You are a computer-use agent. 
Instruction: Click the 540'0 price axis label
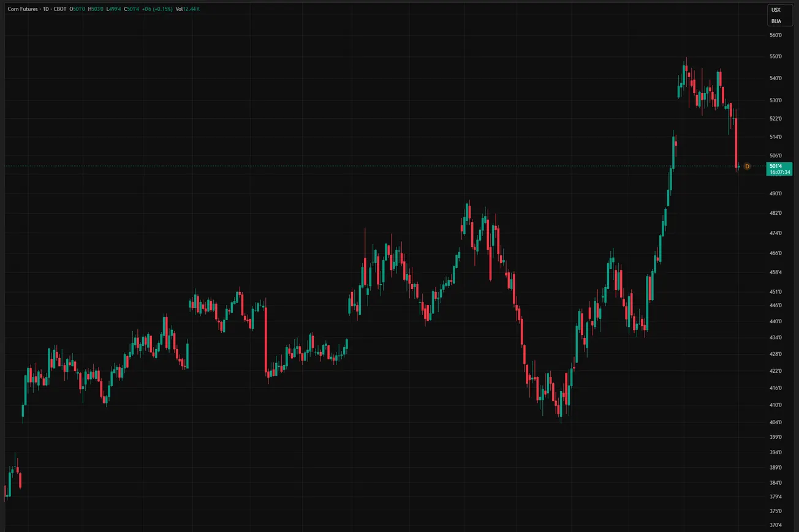[776, 78]
